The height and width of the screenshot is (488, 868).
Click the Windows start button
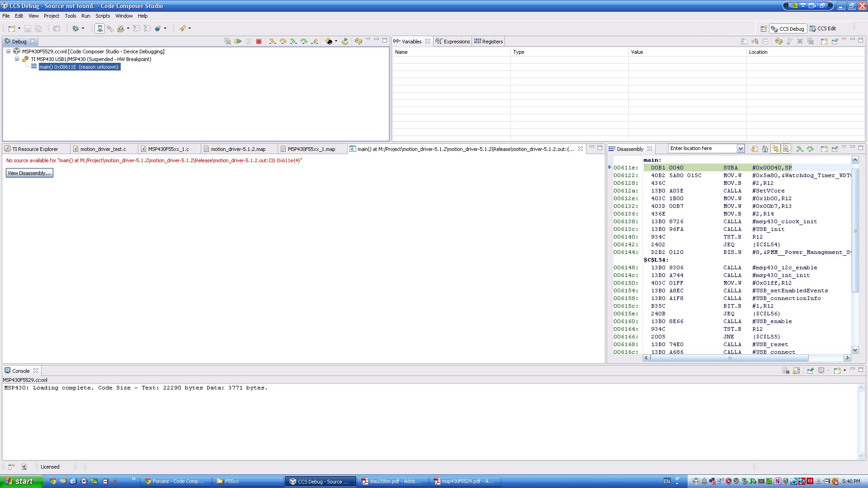pos(22,481)
